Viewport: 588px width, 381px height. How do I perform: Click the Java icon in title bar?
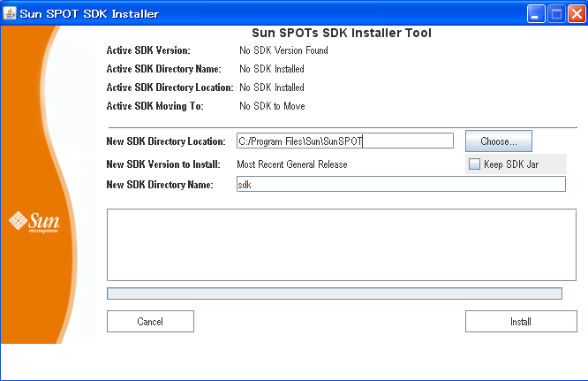click(x=10, y=13)
